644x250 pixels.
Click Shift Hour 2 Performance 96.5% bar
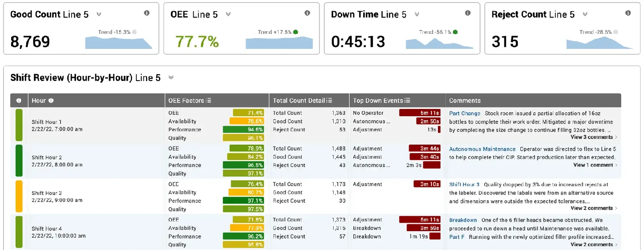[x=243, y=165]
